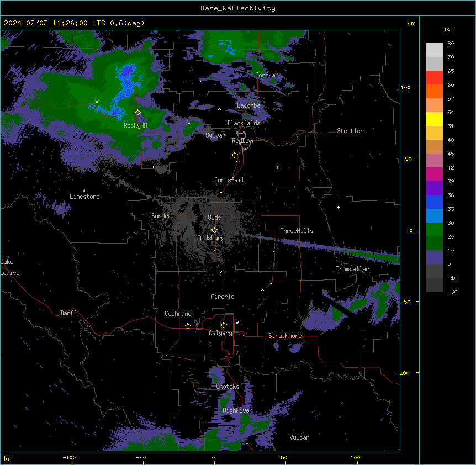Click the -100 tick label on the horizontal axis
The image size is (476, 465).
(x=69, y=457)
